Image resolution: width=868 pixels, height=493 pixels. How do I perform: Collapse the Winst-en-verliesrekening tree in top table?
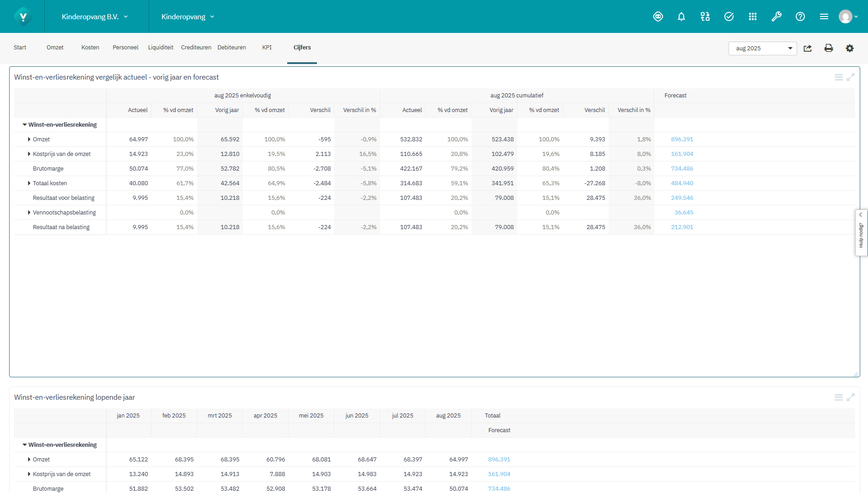(25, 125)
